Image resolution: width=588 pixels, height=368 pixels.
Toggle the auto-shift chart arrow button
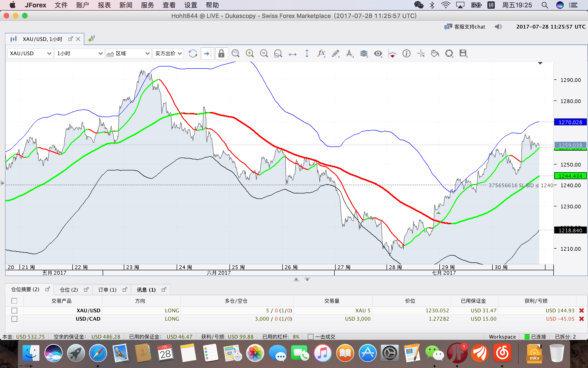point(207,54)
